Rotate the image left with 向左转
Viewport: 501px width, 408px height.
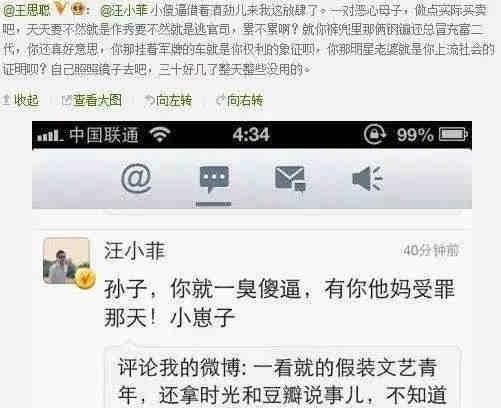point(168,100)
